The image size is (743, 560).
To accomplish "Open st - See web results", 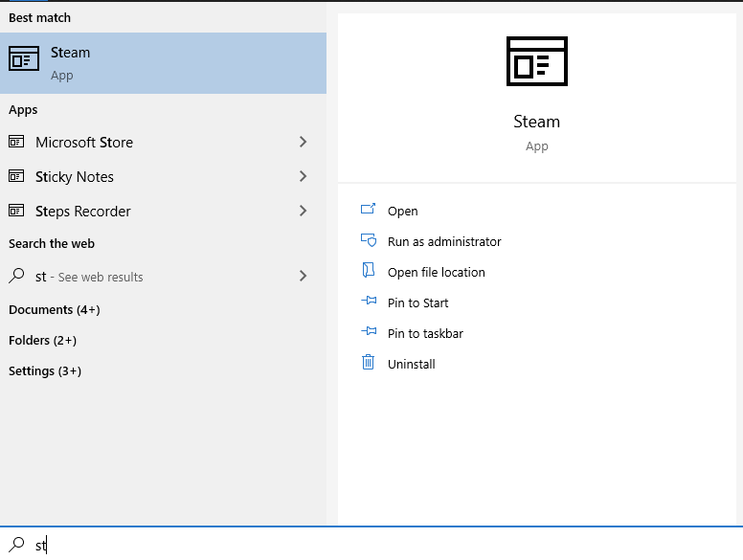I will [x=163, y=277].
